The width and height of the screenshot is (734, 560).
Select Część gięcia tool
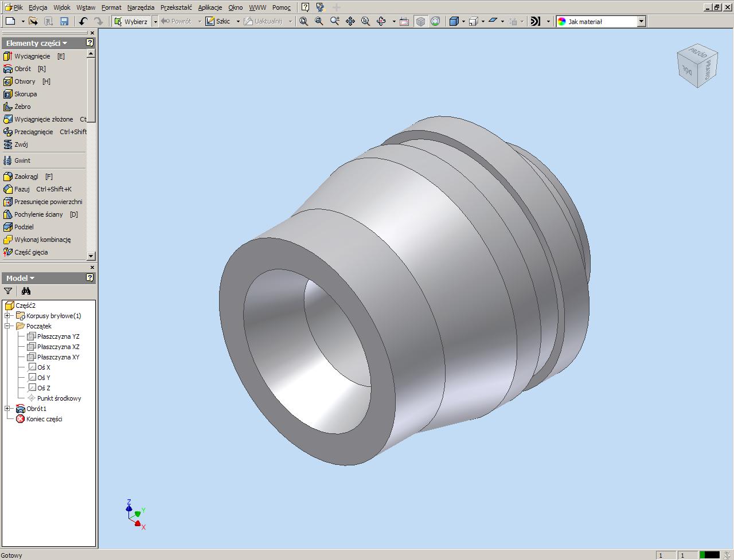pyautogui.click(x=26, y=252)
